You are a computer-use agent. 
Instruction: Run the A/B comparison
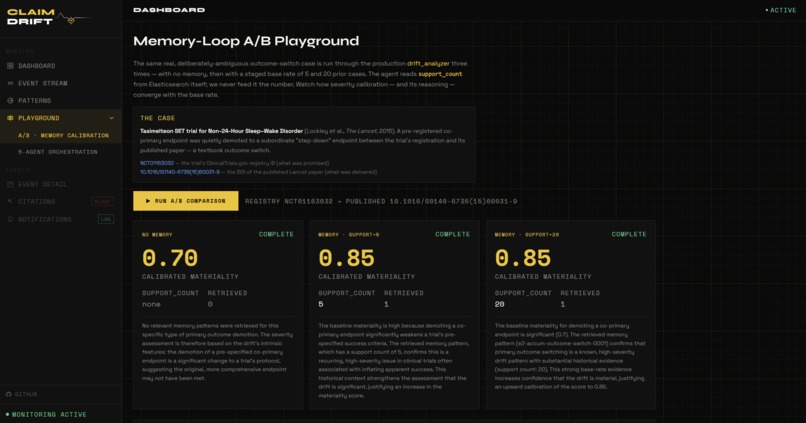186,201
